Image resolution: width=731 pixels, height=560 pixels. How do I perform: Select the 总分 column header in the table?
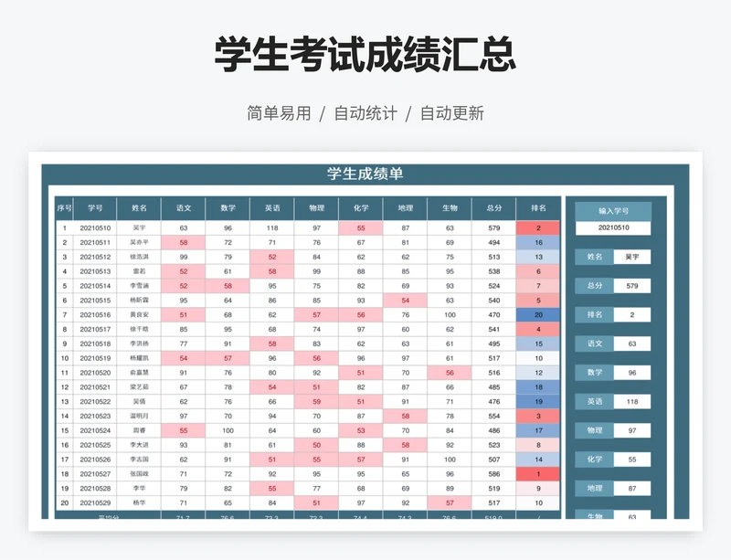point(493,208)
